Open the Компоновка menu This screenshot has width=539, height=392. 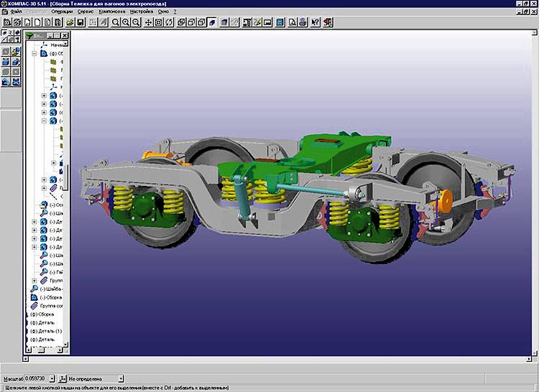[x=112, y=11]
